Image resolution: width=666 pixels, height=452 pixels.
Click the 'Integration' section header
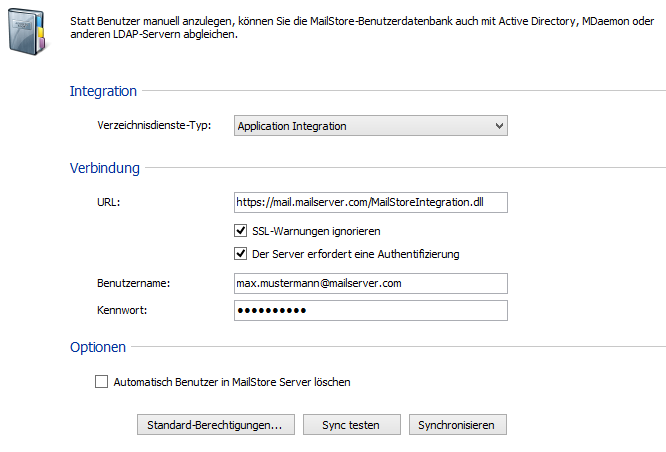103,91
